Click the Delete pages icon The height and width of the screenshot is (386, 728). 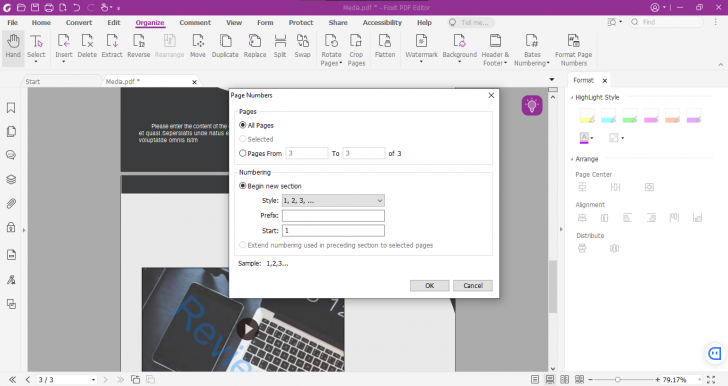click(87, 41)
